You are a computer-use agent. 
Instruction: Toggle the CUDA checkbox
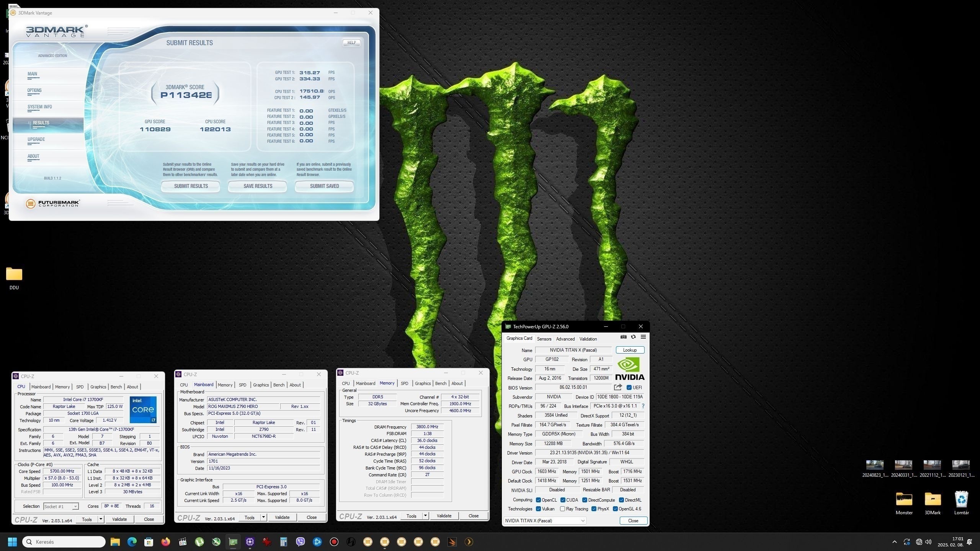pyautogui.click(x=563, y=500)
